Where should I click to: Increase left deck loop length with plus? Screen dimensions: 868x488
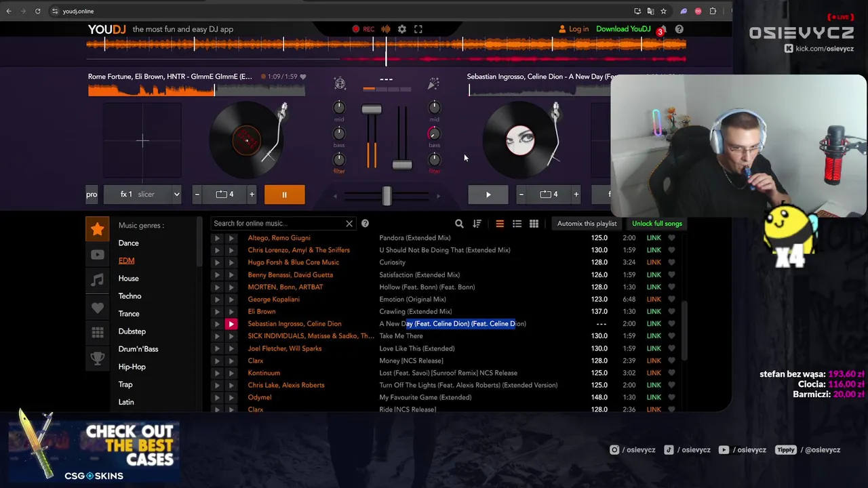(x=252, y=195)
